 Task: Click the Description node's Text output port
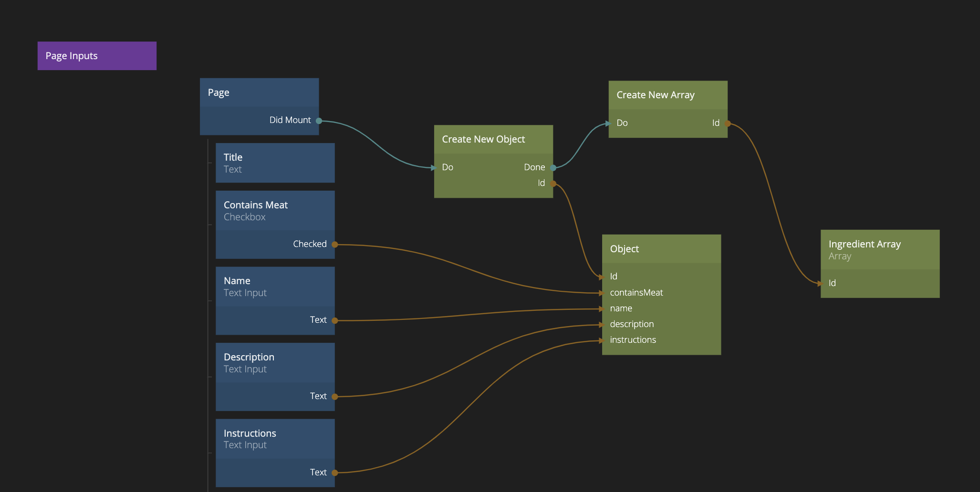coord(335,397)
